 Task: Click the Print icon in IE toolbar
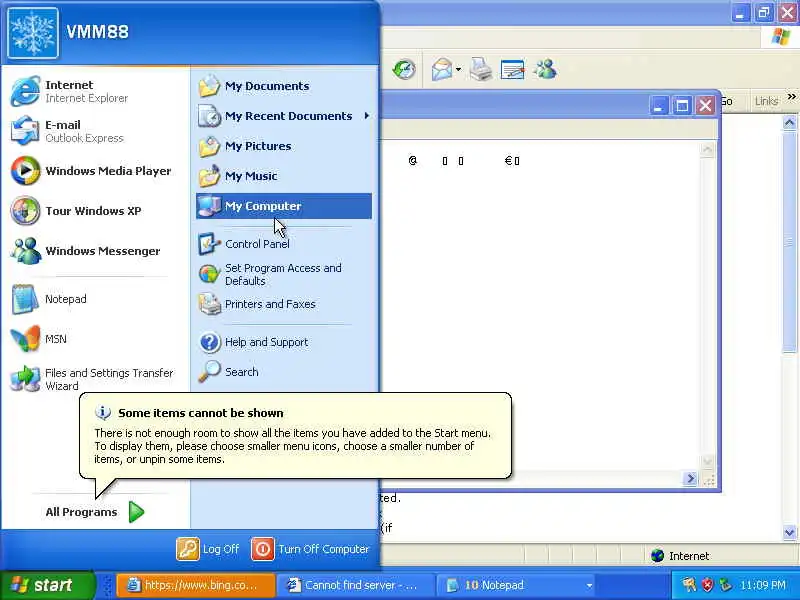[481, 69]
